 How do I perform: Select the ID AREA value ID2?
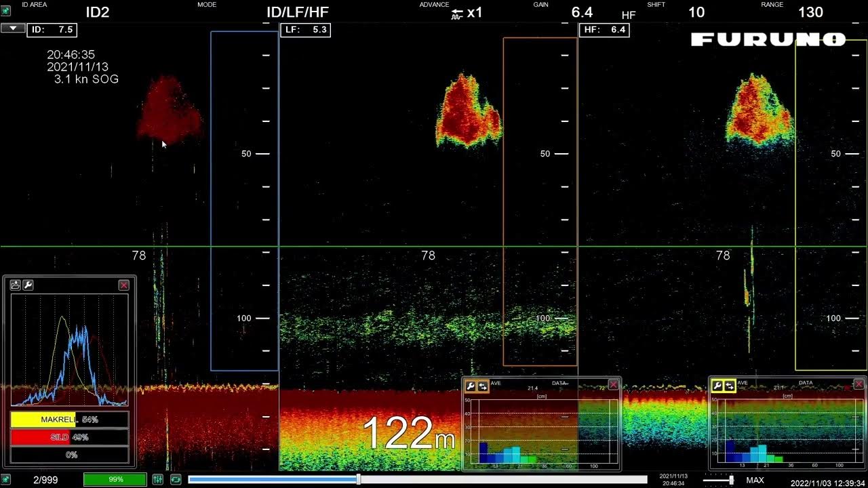pyautogui.click(x=98, y=12)
